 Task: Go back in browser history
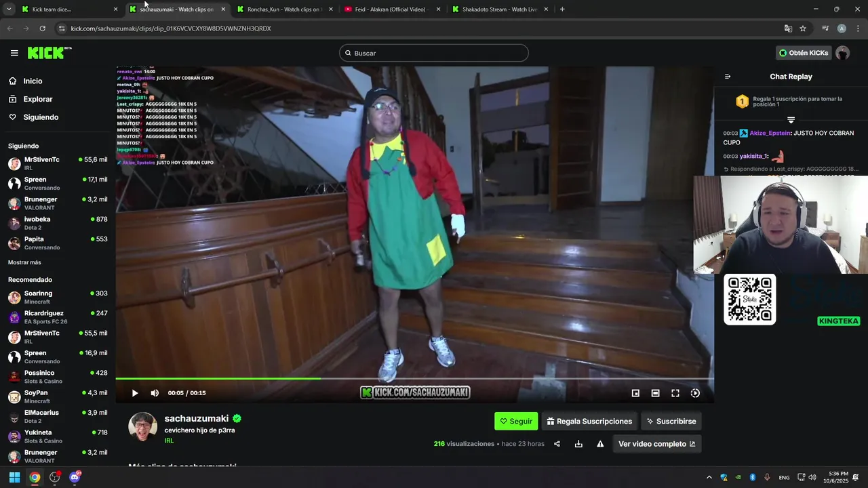(x=9, y=28)
